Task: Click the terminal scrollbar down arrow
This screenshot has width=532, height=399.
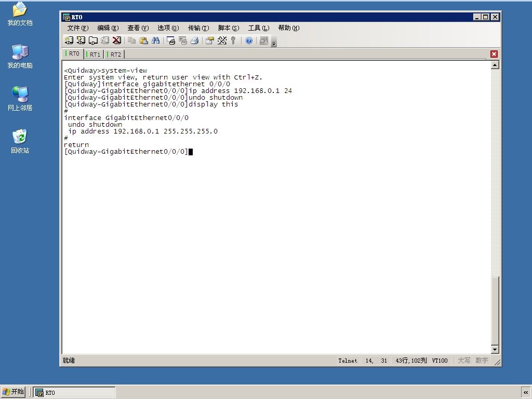Action: [x=495, y=350]
